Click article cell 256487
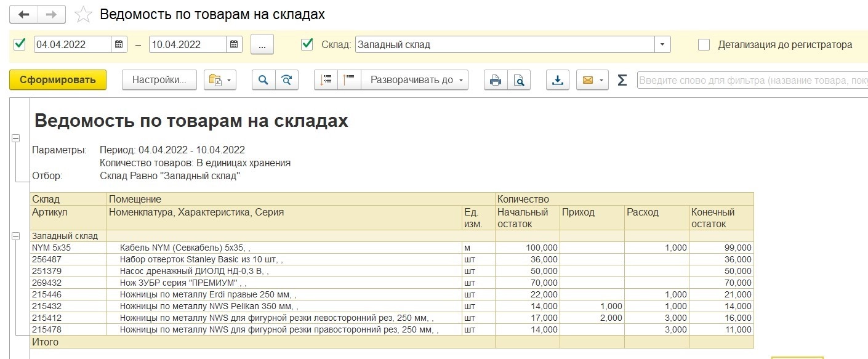 coord(68,259)
